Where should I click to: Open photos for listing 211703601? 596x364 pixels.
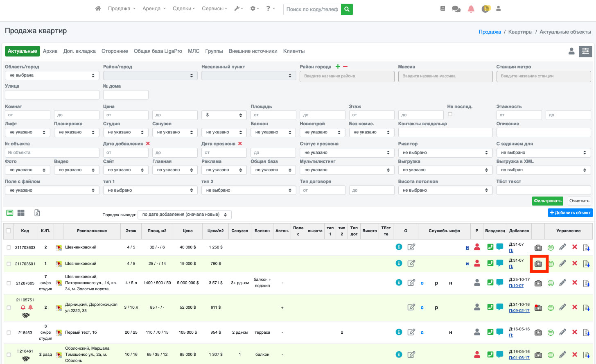pyautogui.click(x=538, y=264)
